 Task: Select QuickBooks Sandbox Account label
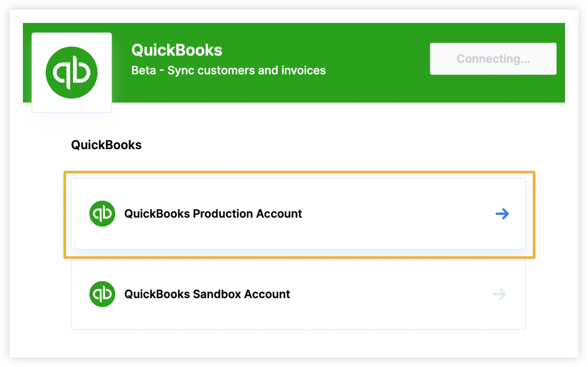coord(207,294)
